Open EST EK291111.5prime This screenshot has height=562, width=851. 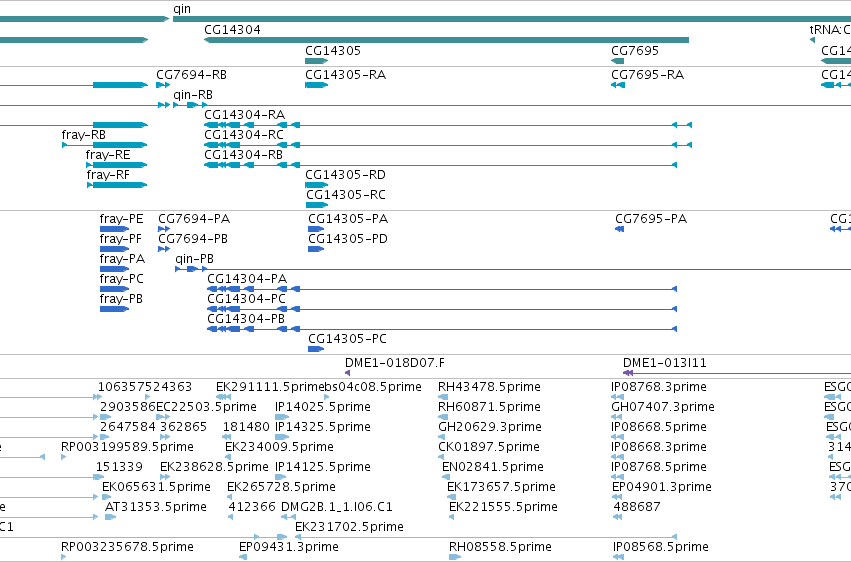pyautogui.click(x=270, y=387)
